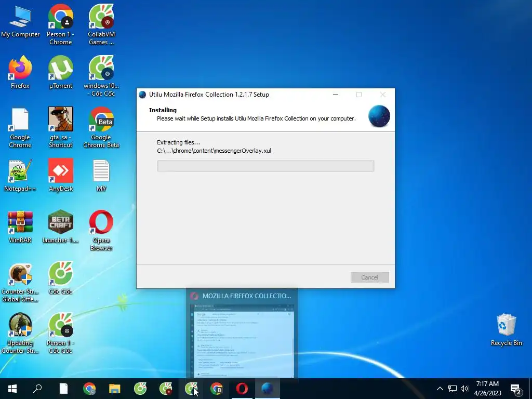Open the MY text file on desktop
The image size is (532, 399).
point(101,176)
